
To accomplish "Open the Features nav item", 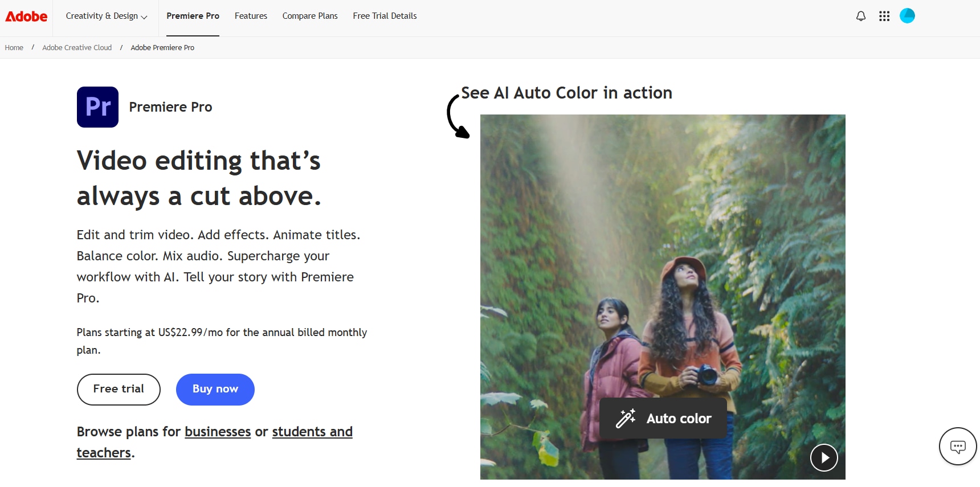I will pyautogui.click(x=251, y=16).
